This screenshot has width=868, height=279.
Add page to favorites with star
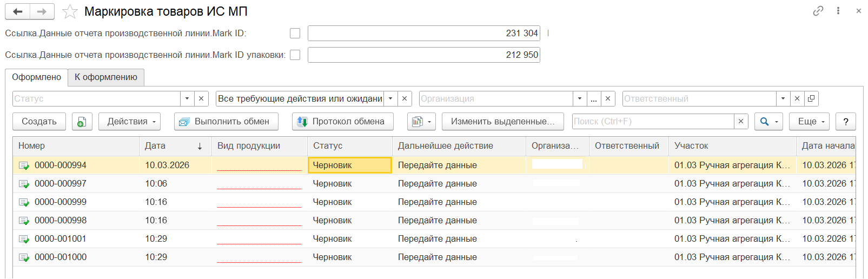tap(70, 11)
